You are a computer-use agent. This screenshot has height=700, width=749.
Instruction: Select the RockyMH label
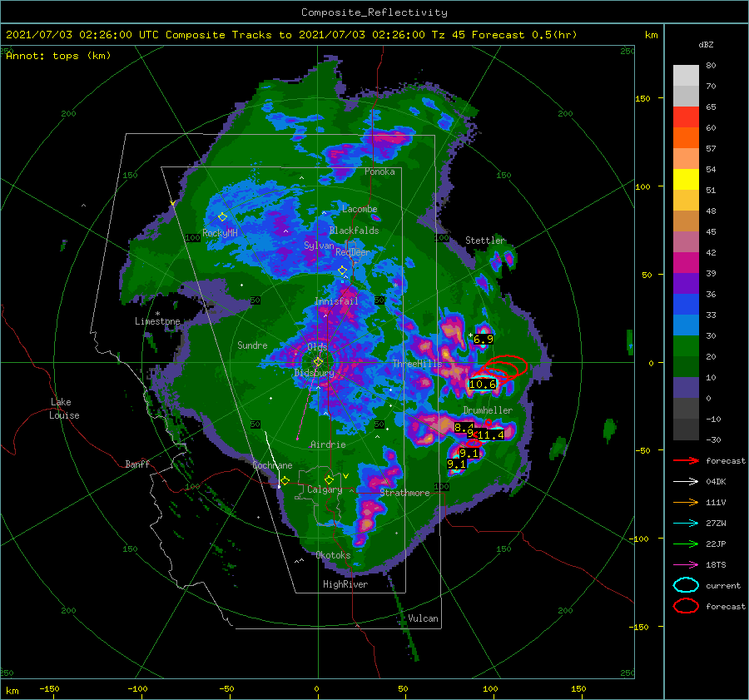tap(220, 233)
